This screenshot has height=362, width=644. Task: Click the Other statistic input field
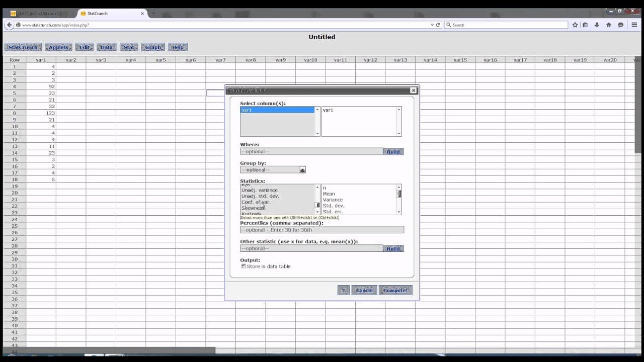[x=311, y=248]
